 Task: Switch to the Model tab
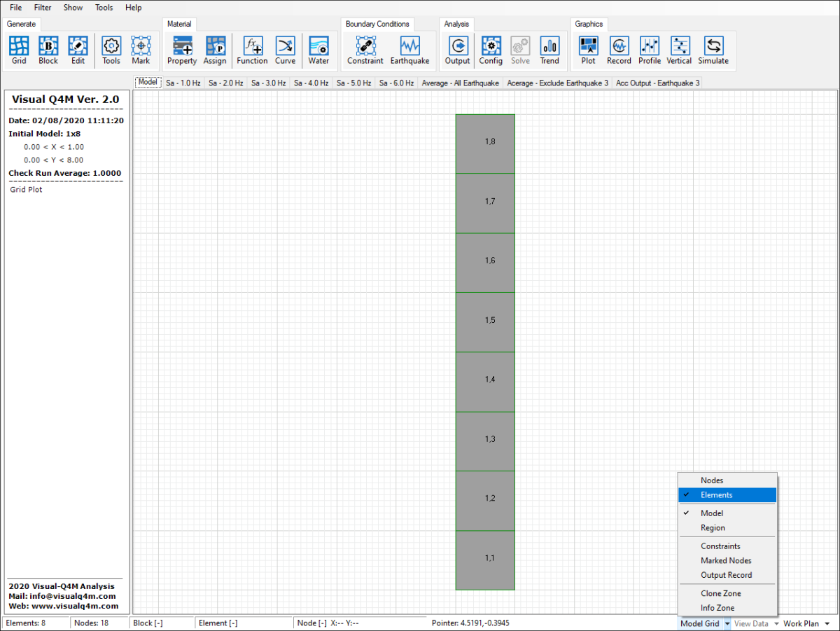[148, 82]
